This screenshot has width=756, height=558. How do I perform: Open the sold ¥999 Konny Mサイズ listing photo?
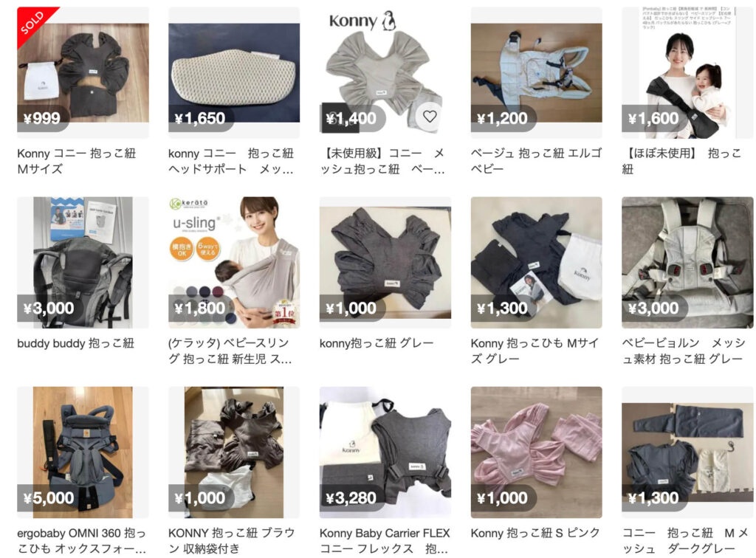(x=83, y=73)
